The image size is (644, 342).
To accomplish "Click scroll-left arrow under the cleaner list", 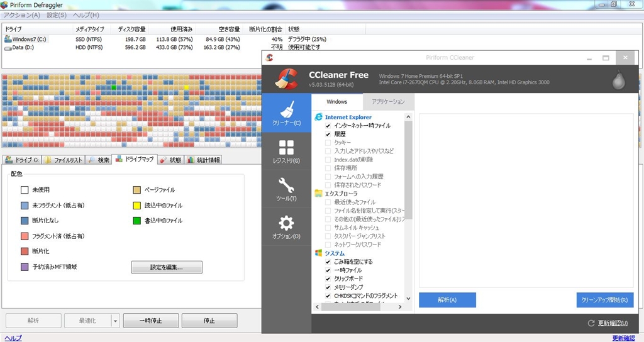I will click(317, 307).
